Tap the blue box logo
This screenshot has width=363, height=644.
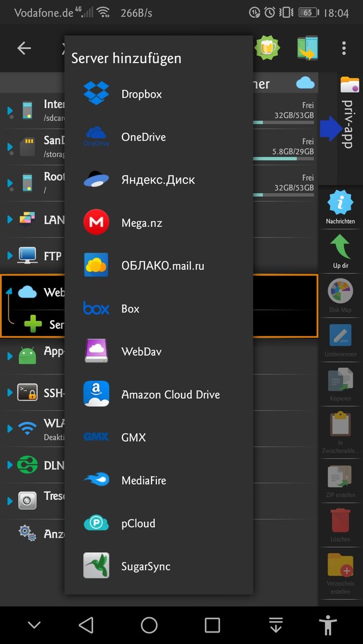(96, 308)
